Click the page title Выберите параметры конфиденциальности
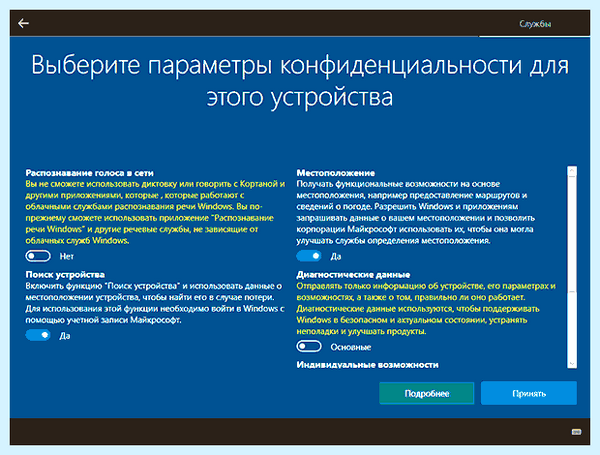 (300, 80)
